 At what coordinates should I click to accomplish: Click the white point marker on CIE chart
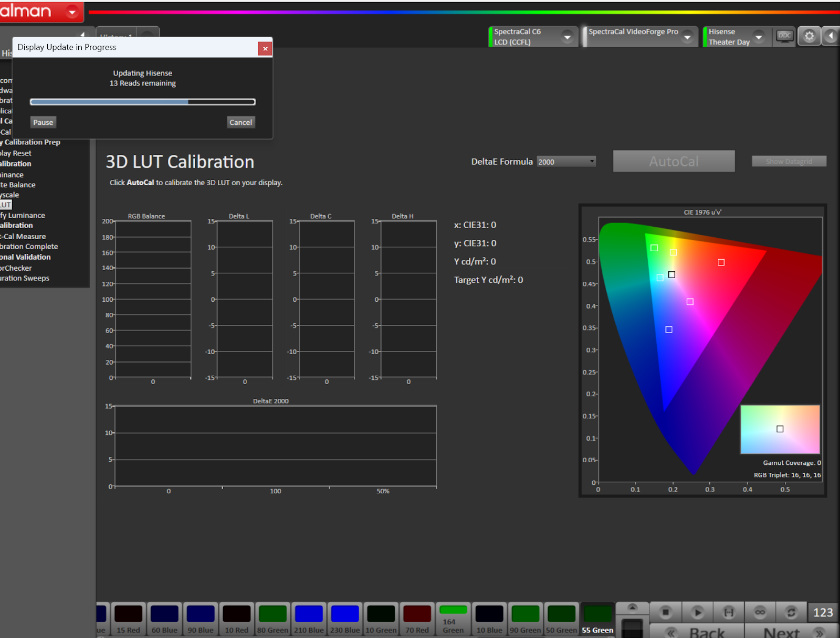[x=671, y=274]
